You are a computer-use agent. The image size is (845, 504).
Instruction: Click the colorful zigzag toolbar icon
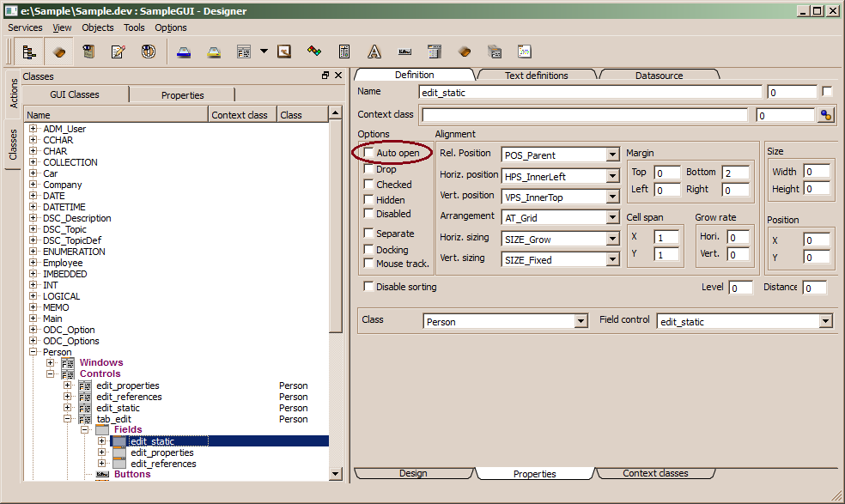(314, 52)
